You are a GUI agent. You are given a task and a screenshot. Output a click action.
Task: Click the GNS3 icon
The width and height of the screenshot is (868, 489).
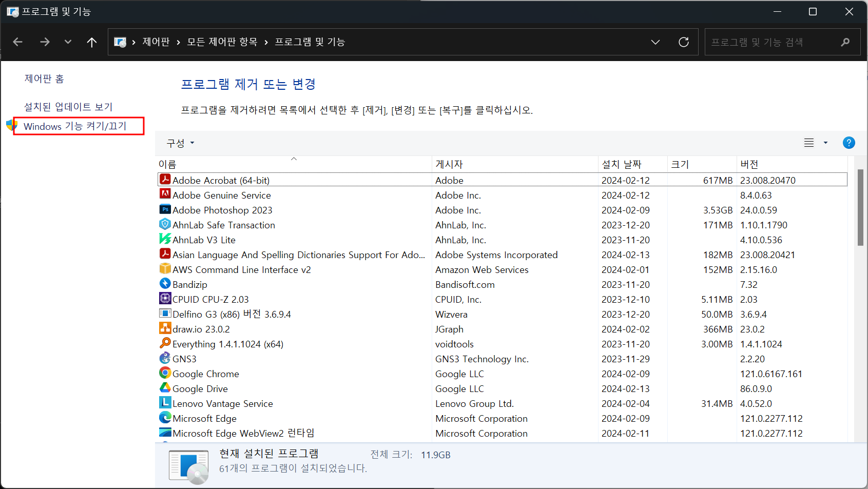pos(165,358)
